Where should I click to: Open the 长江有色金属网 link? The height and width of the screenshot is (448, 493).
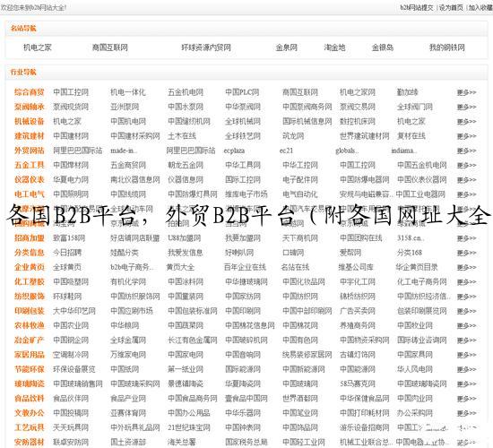coord(193,340)
